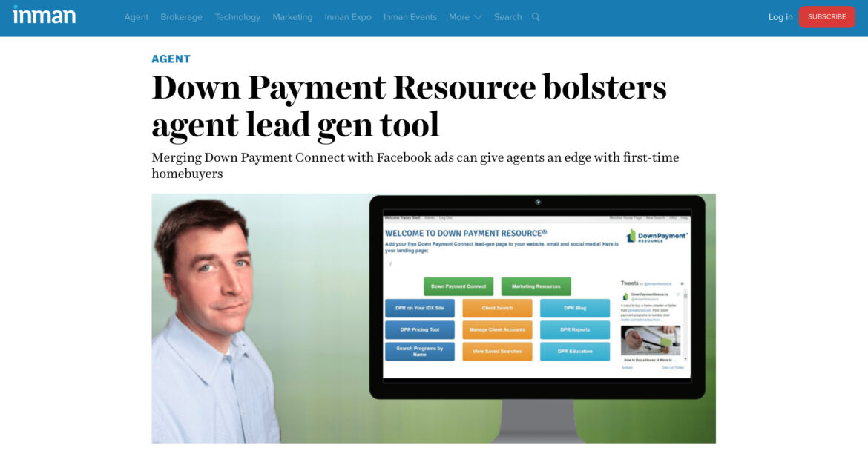Open the DPR Blog button on the monitor
868x451 pixels.
575,309
